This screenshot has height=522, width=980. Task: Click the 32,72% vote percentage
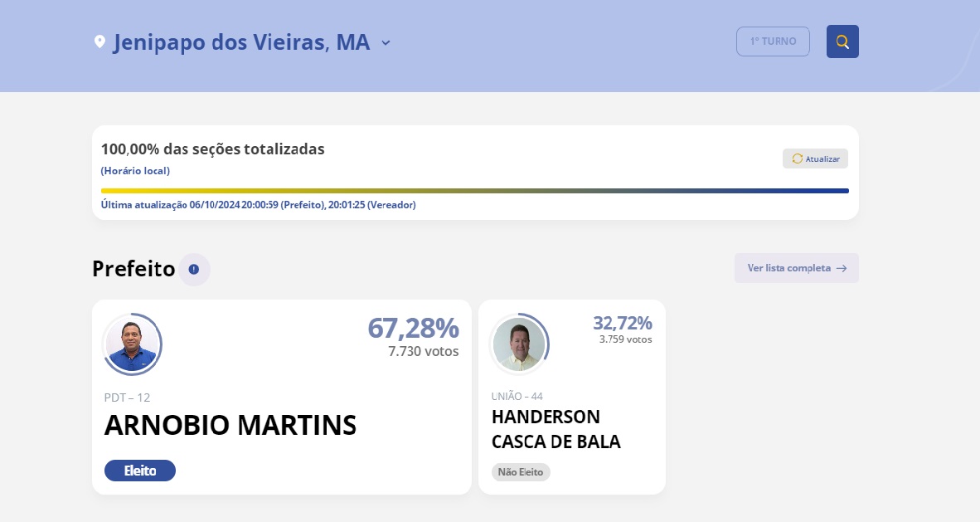(622, 323)
